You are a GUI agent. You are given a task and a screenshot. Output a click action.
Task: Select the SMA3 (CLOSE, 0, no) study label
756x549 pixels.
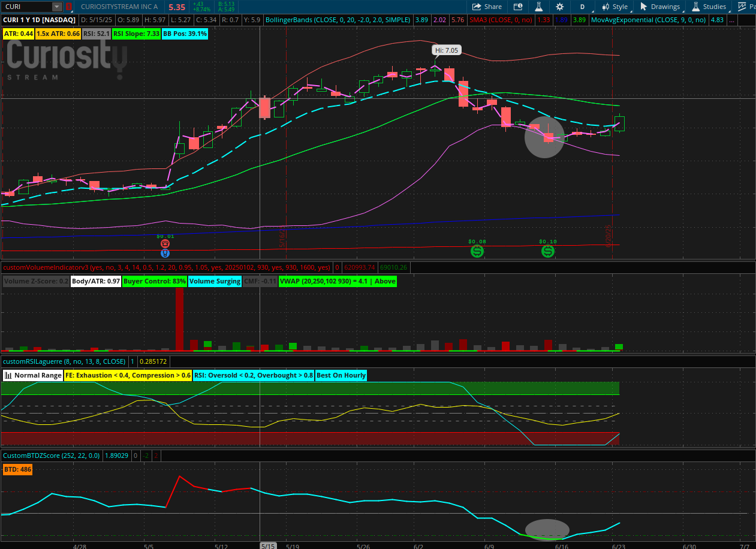499,20
